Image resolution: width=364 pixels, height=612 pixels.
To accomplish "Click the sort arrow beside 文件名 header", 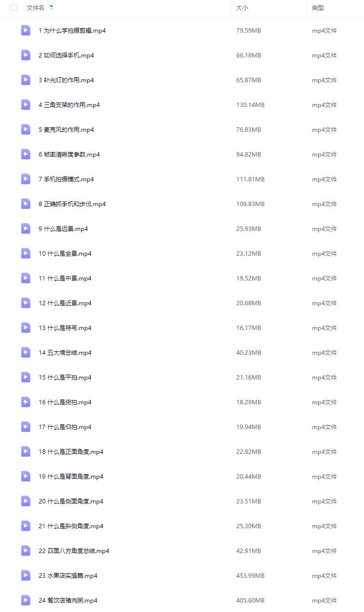I will pyautogui.click(x=52, y=7).
